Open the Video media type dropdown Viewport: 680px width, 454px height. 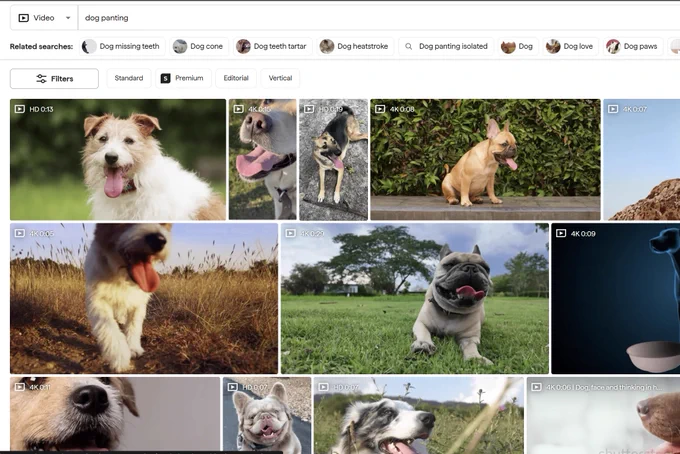click(44, 18)
